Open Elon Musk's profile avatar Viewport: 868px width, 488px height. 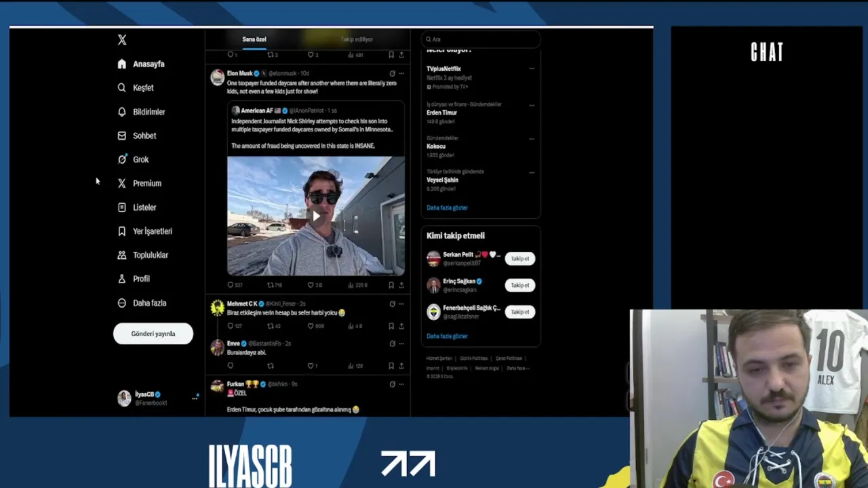(x=217, y=77)
